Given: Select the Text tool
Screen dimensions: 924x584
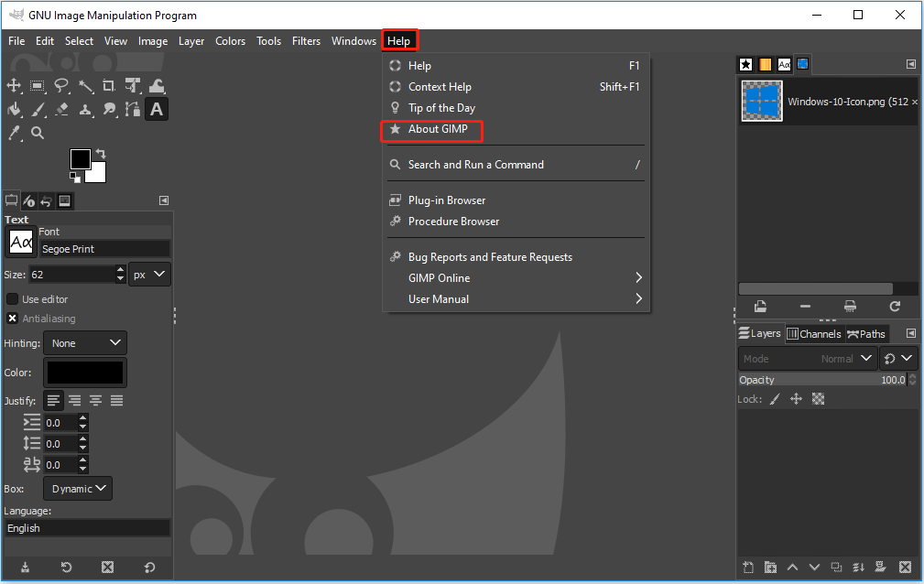Looking at the screenshot, I should (157, 110).
